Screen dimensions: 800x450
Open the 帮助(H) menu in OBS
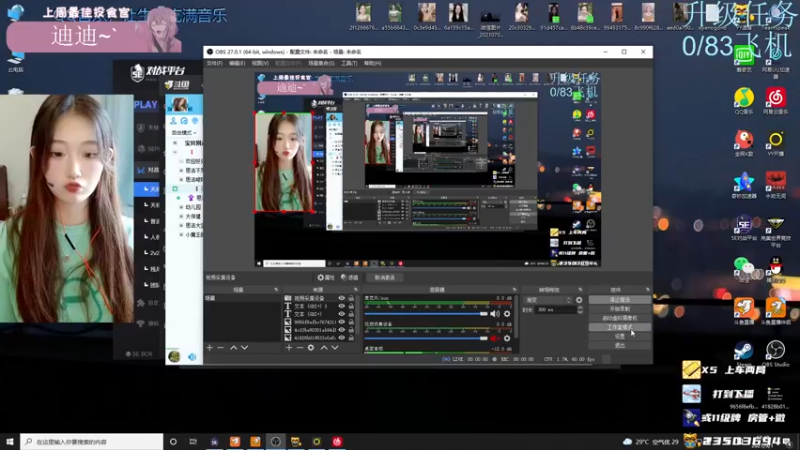(x=372, y=63)
